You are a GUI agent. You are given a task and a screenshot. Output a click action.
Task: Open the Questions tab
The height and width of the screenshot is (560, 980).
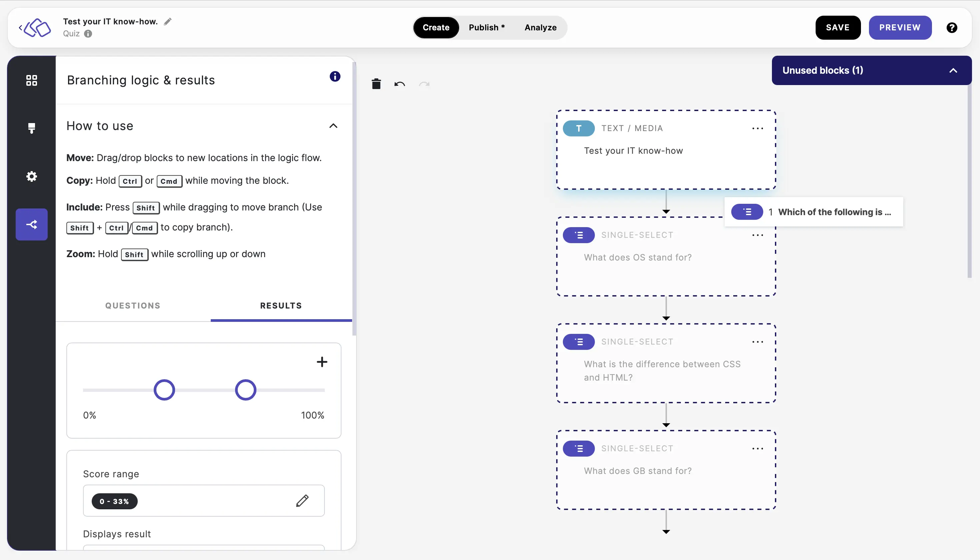(133, 306)
